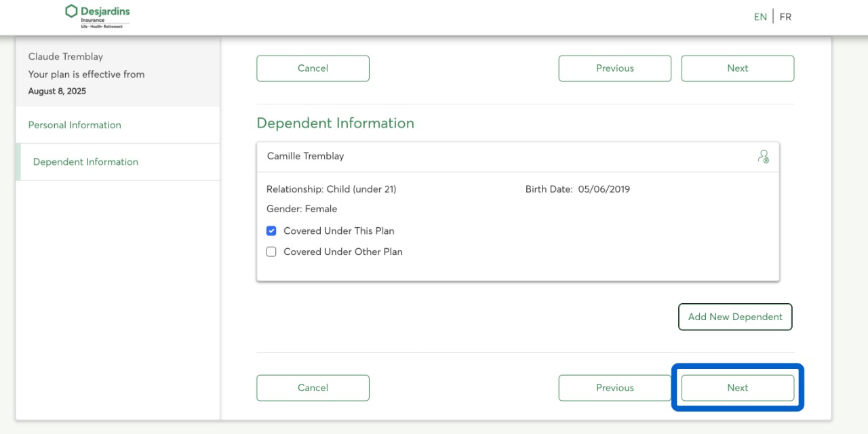Go back using the top Previous button
Image resolution: width=868 pixels, height=434 pixels.
[x=614, y=68]
